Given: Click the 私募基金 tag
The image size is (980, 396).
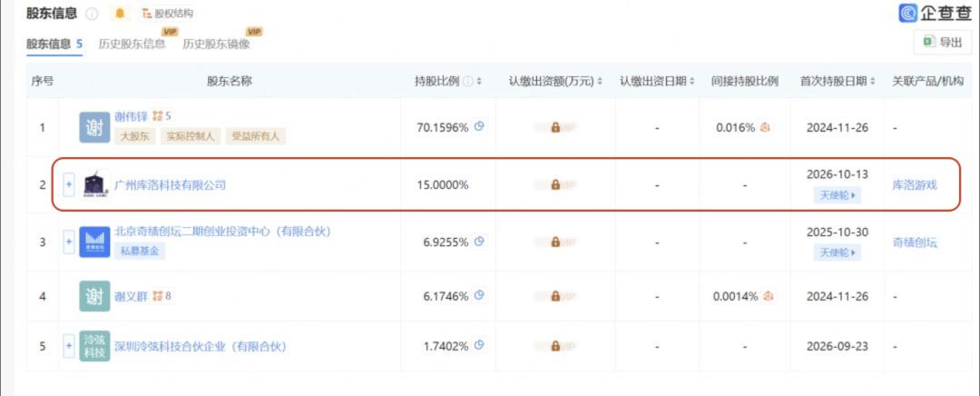Looking at the screenshot, I should click(x=140, y=252).
